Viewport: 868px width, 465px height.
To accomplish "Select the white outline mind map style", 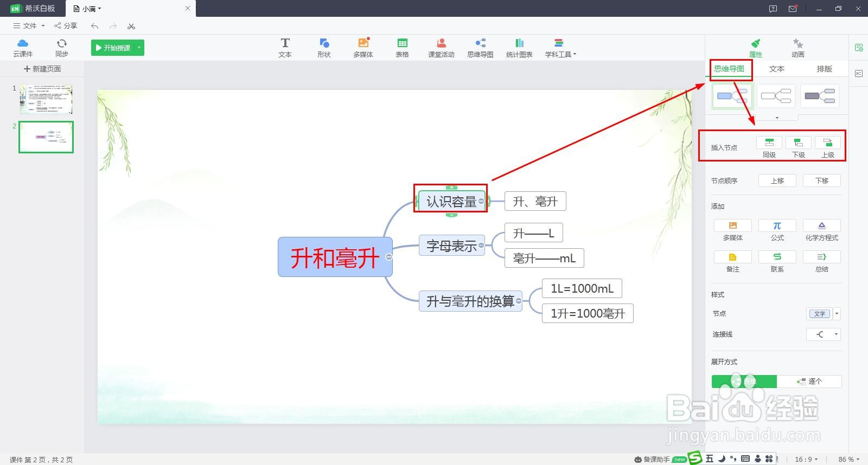I will click(x=776, y=96).
